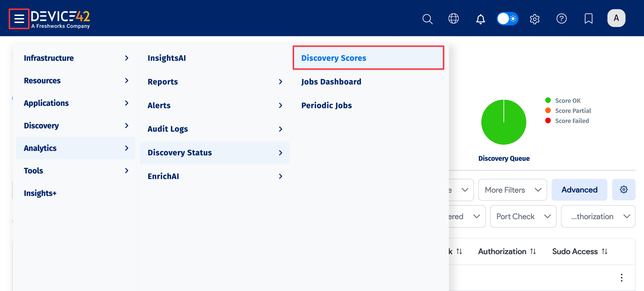This screenshot has height=291, width=644.
Task: Open the globe language icon
Action: [x=454, y=18]
